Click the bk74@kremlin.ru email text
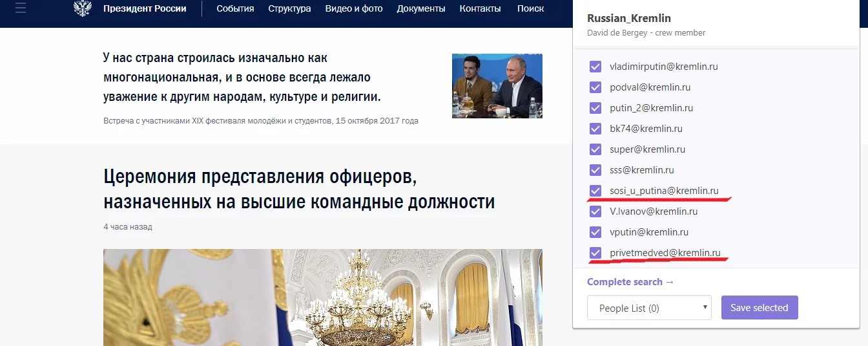Viewport: 868px width, 346px height. tap(646, 129)
